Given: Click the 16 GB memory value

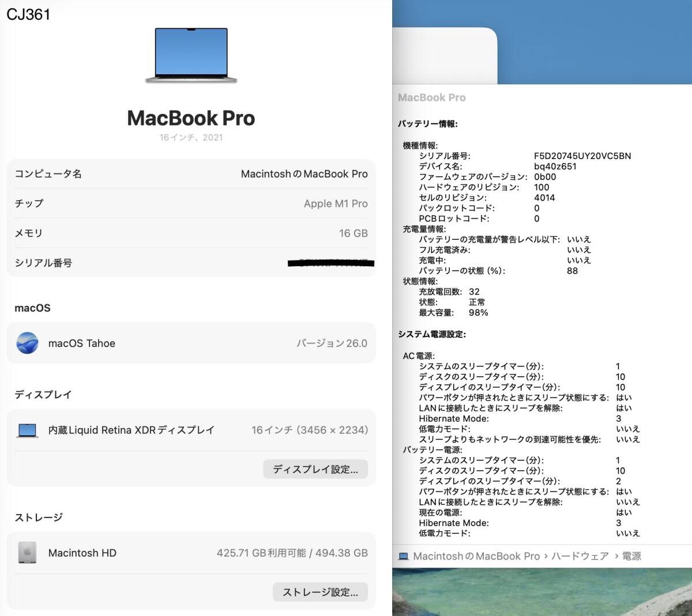Looking at the screenshot, I should coord(353,233).
